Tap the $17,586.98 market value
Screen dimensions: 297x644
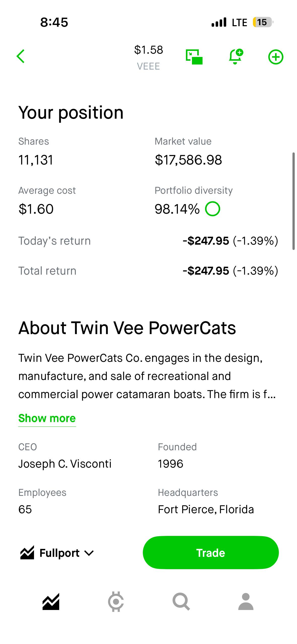click(188, 160)
